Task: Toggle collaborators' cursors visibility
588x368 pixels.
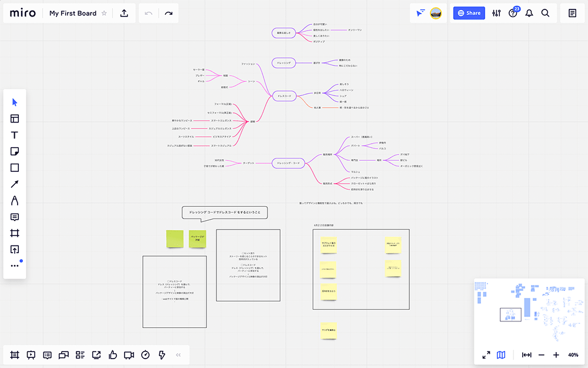Action: coord(420,13)
